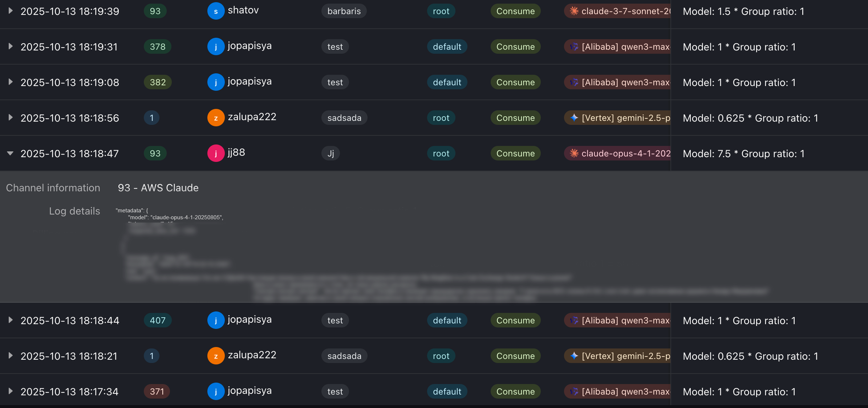
Task: Click the red channel badge 371
Action: pos(157,392)
